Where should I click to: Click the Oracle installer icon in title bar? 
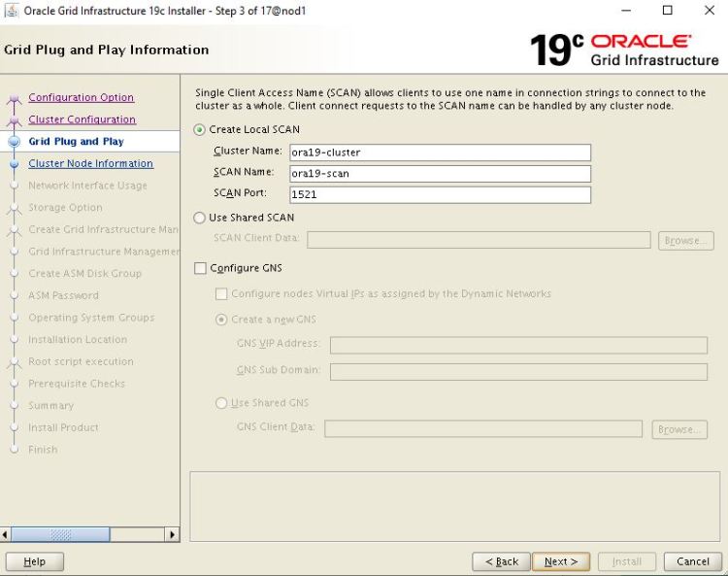tap(12, 11)
